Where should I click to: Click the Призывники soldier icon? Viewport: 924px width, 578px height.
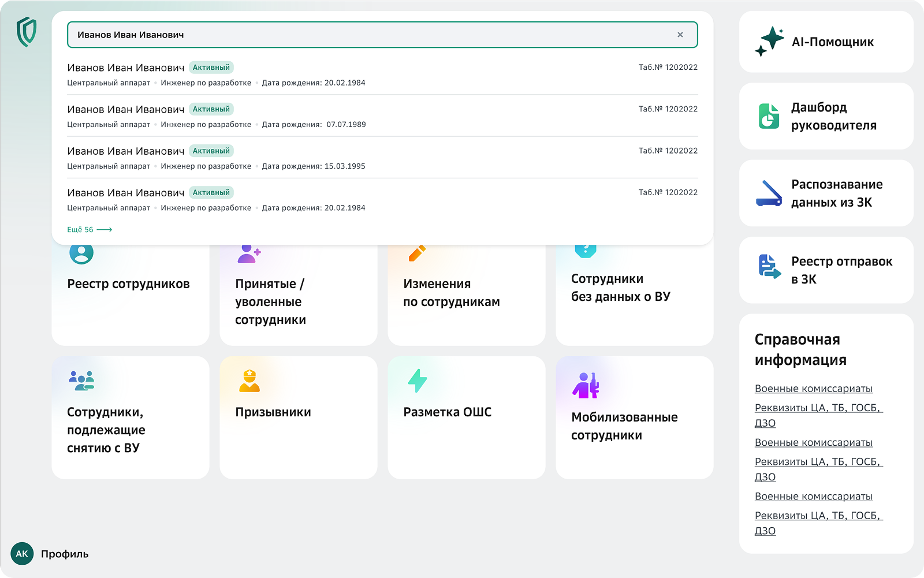pyautogui.click(x=249, y=381)
